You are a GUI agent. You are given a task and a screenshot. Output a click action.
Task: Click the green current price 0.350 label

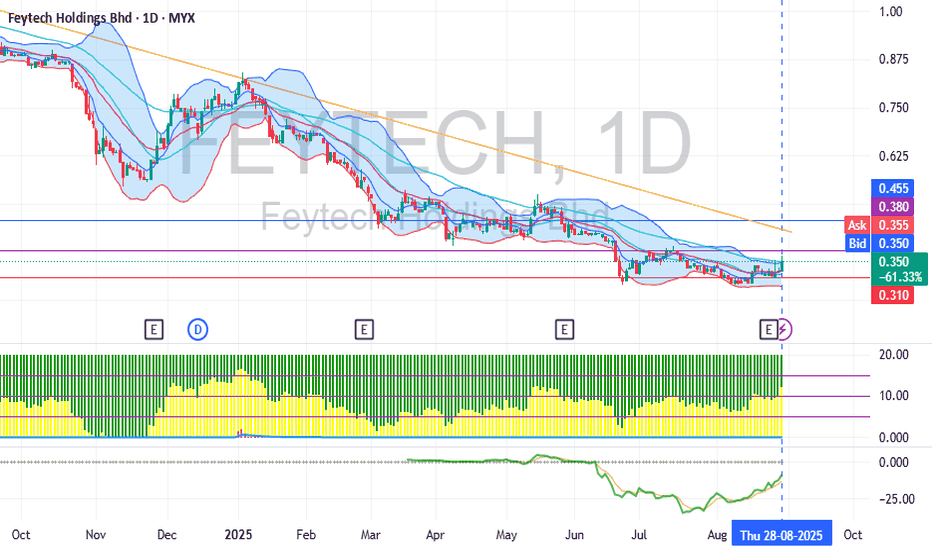tap(899, 269)
